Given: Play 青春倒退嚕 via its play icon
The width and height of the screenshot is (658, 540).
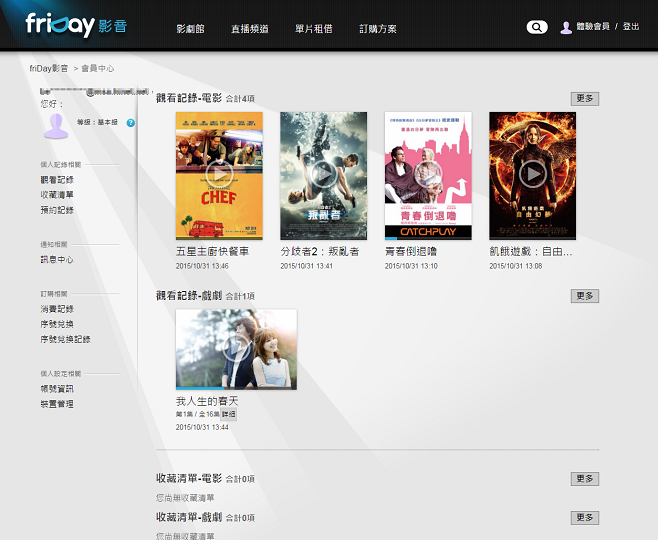Looking at the screenshot, I should coord(428,174).
